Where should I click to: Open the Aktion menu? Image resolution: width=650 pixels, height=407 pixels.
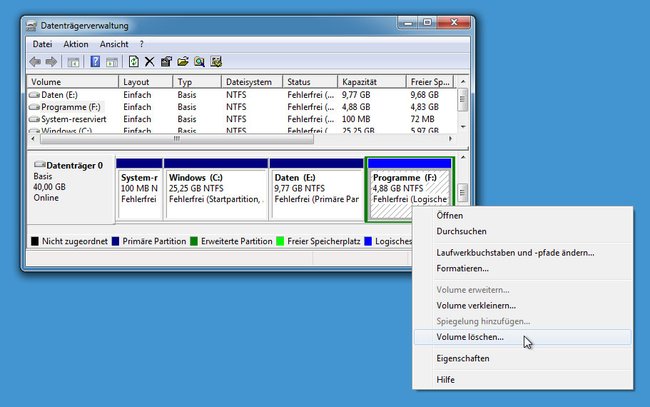(x=76, y=44)
